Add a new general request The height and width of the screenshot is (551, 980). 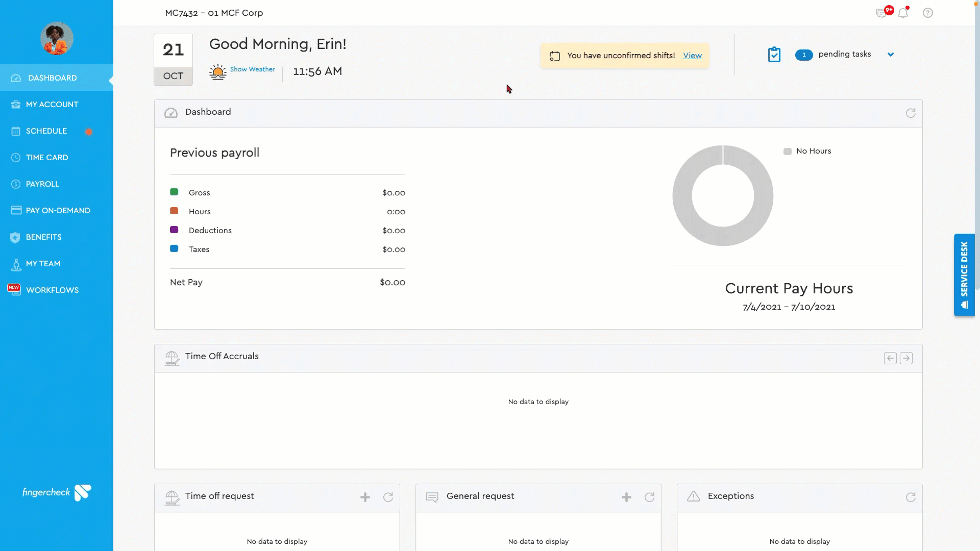tap(626, 497)
